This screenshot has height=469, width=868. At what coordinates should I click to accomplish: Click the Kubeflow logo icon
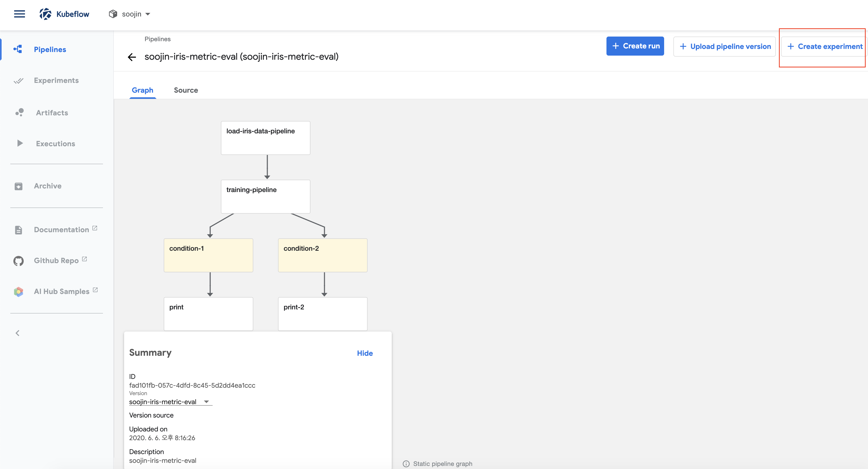point(46,14)
